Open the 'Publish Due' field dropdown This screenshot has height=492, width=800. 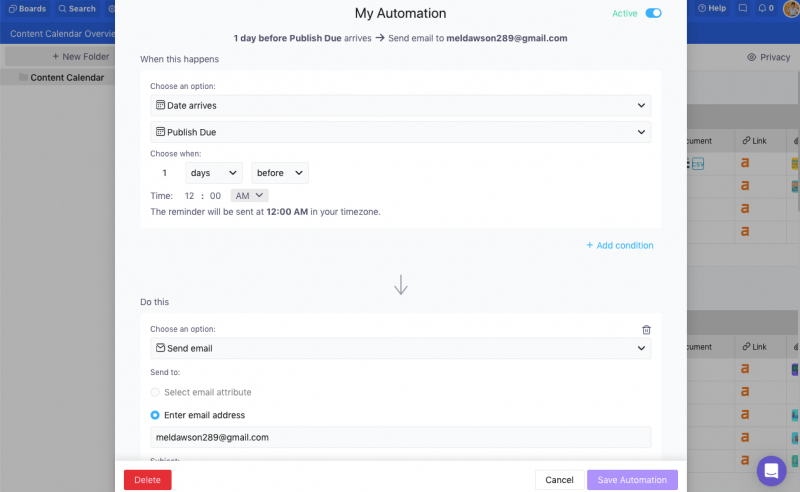point(400,132)
